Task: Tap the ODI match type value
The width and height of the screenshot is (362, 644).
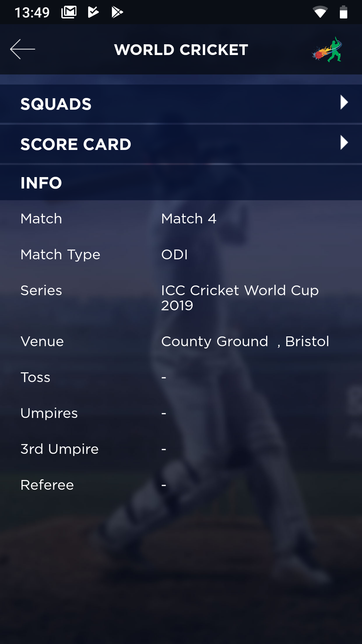Action: 174,255
